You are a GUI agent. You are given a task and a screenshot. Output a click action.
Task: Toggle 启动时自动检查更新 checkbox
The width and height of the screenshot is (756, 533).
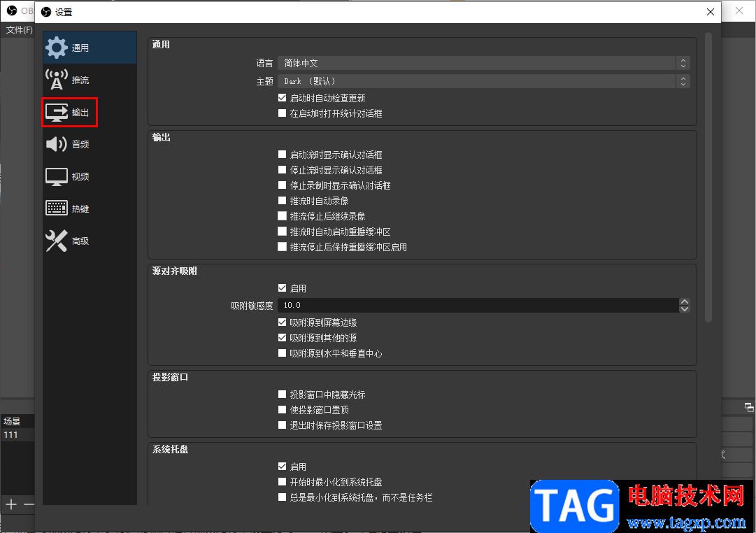[283, 98]
